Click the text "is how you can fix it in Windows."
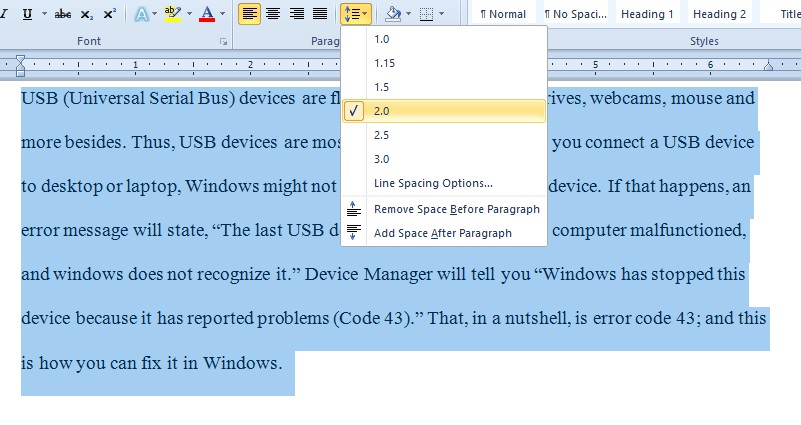Image resolution: width=801 pixels, height=425 pixels. (x=152, y=363)
